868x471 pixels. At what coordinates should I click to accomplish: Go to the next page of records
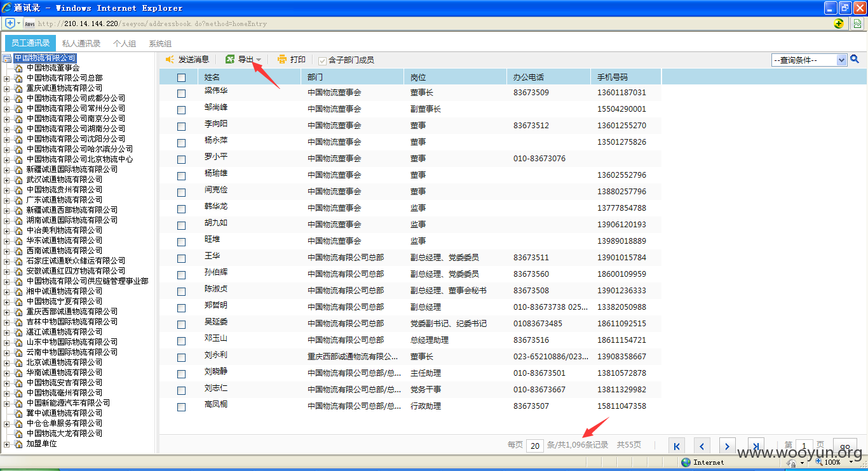pyautogui.click(x=728, y=446)
